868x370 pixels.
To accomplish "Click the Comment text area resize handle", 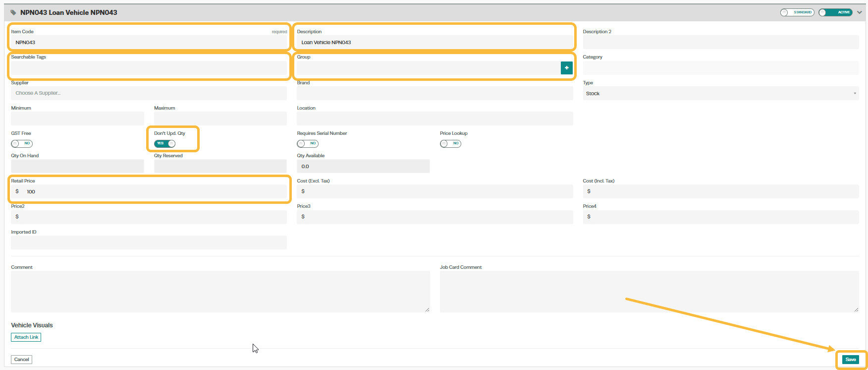I will tap(427, 309).
